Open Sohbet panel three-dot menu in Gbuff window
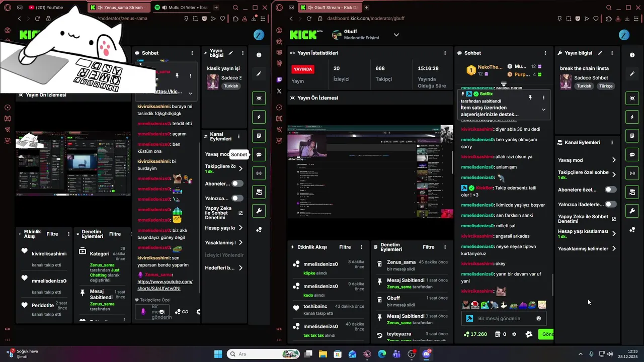The image size is (644, 362). pos(545,53)
